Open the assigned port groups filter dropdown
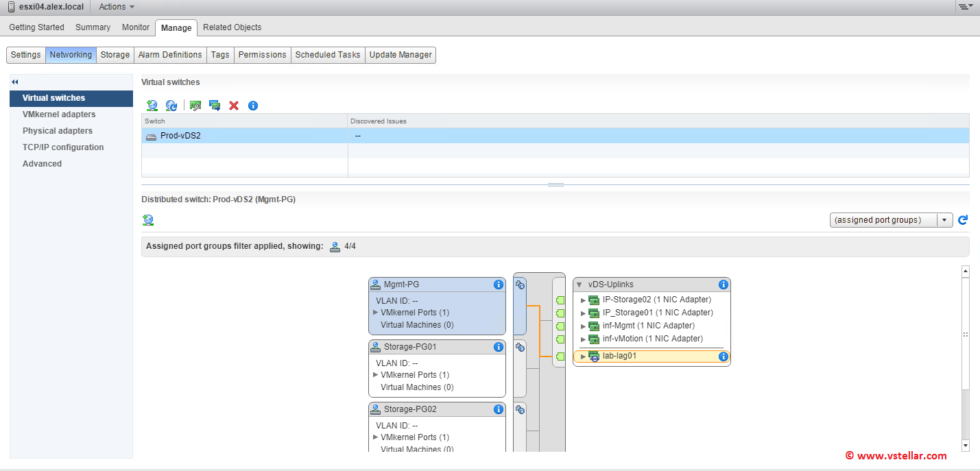 click(946, 220)
